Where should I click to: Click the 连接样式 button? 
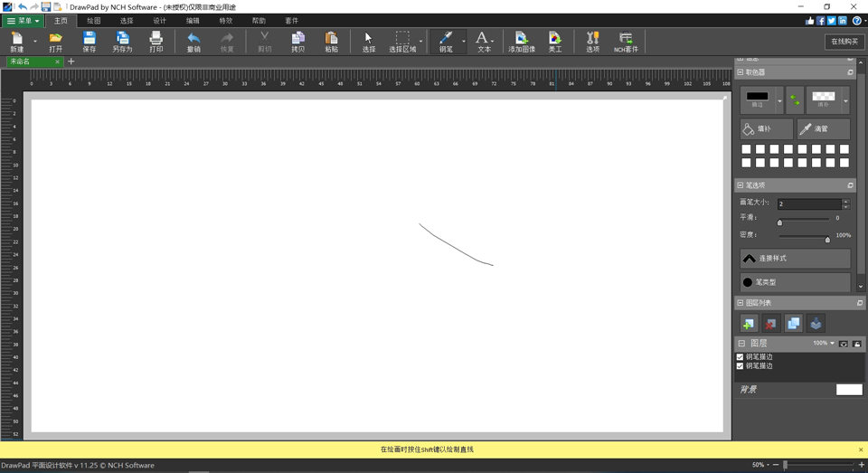tap(795, 258)
